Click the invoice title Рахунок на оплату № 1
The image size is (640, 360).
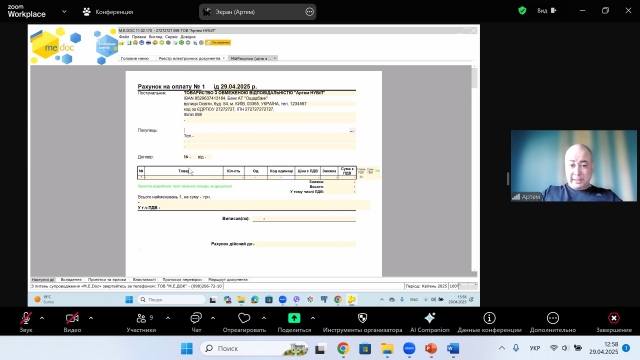(x=171, y=87)
